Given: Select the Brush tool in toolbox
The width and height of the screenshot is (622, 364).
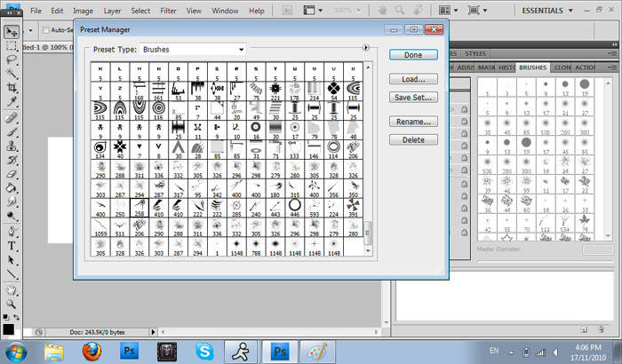Looking at the screenshot, I should click(12, 132).
